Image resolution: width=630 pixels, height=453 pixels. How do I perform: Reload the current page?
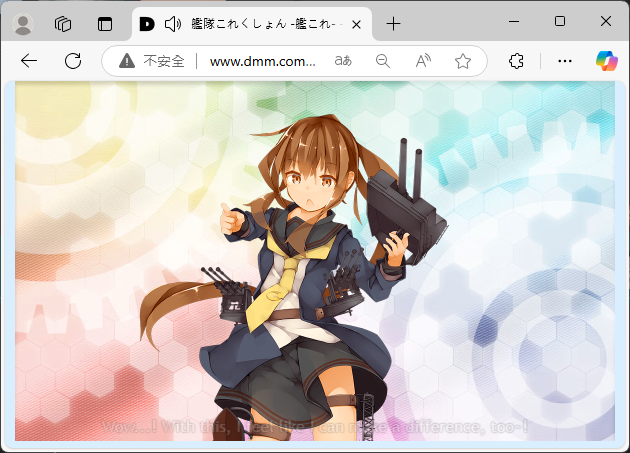(x=73, y=61)
